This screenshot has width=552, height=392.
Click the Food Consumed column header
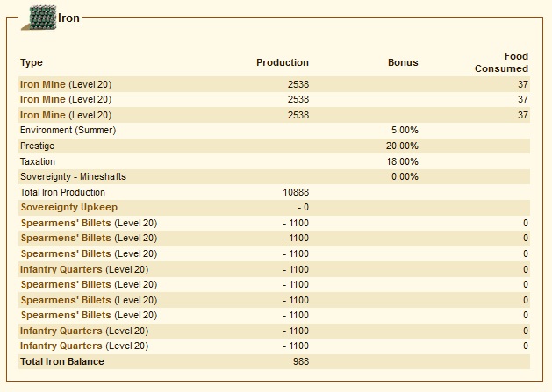502,62
